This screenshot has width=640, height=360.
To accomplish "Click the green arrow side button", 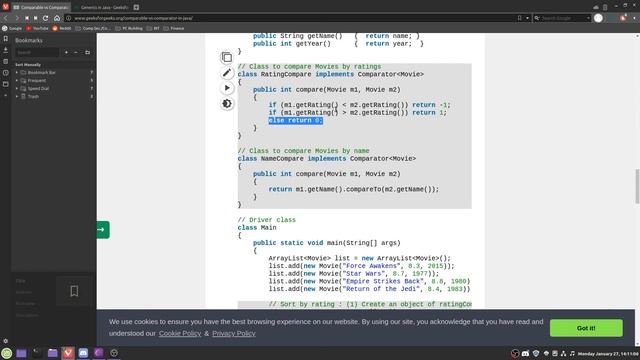I will click(103, 230).
